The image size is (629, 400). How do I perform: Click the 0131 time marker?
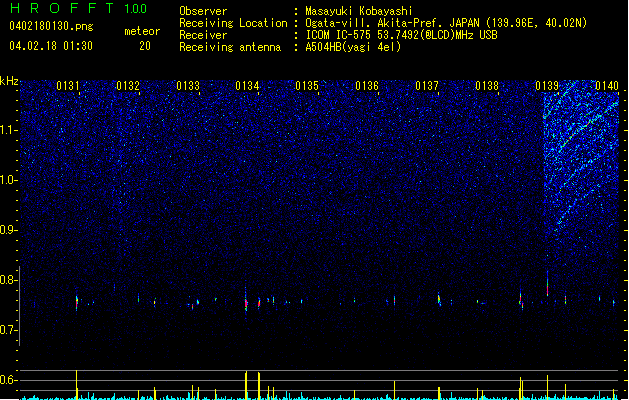coord(68,86)
